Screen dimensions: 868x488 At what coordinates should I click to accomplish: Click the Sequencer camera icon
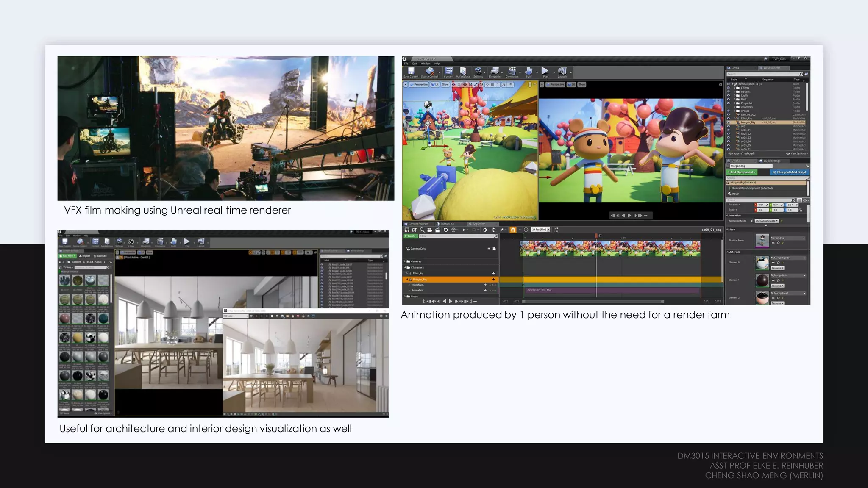(x=429, y=230)
